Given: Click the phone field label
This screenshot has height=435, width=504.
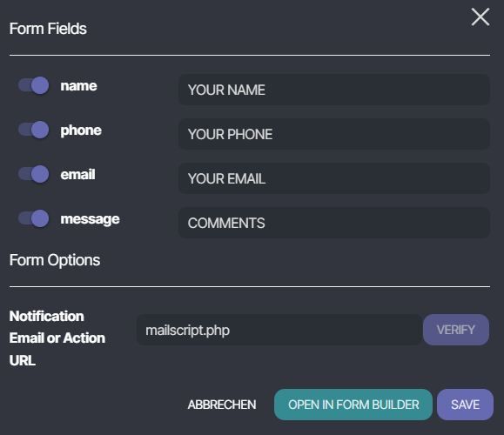Looking at the screenshot, I should [81, 130].
